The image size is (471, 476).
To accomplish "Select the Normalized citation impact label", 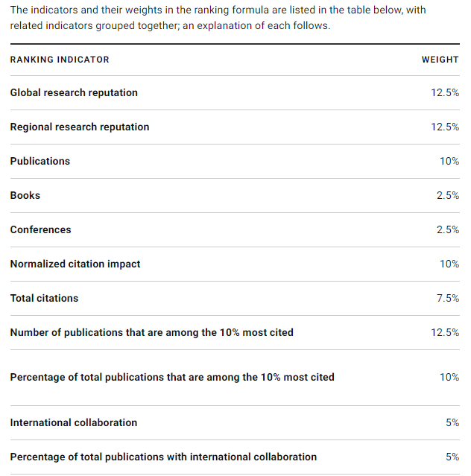I will [x=75, y=264].
